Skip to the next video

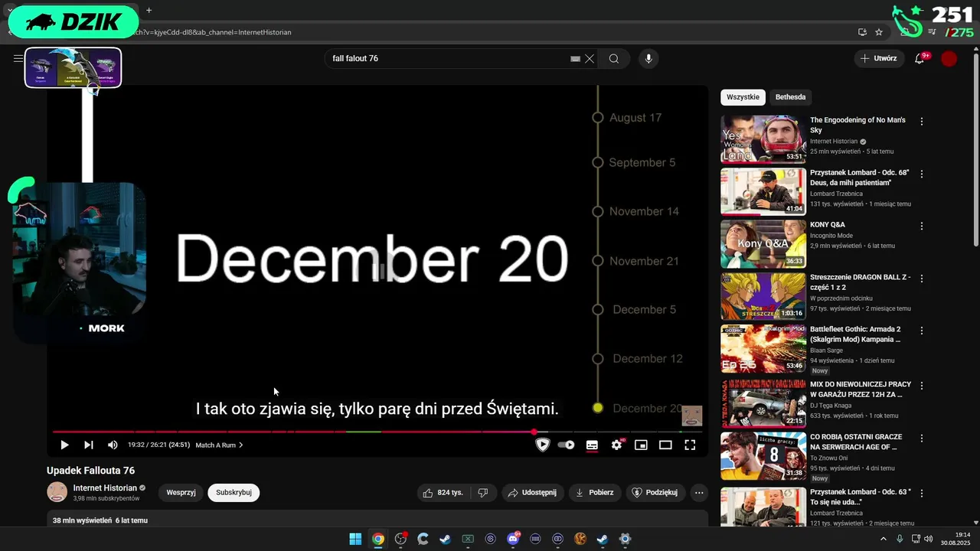(x=89, y=445)
